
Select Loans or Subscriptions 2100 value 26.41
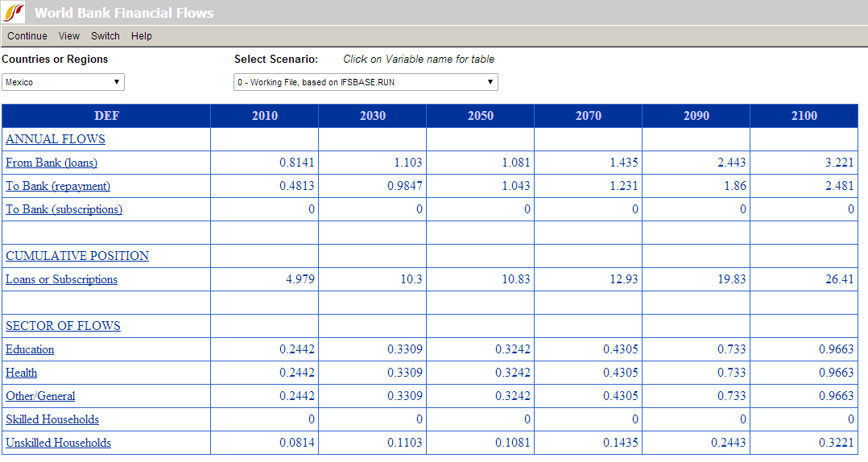tap(839, 279)
